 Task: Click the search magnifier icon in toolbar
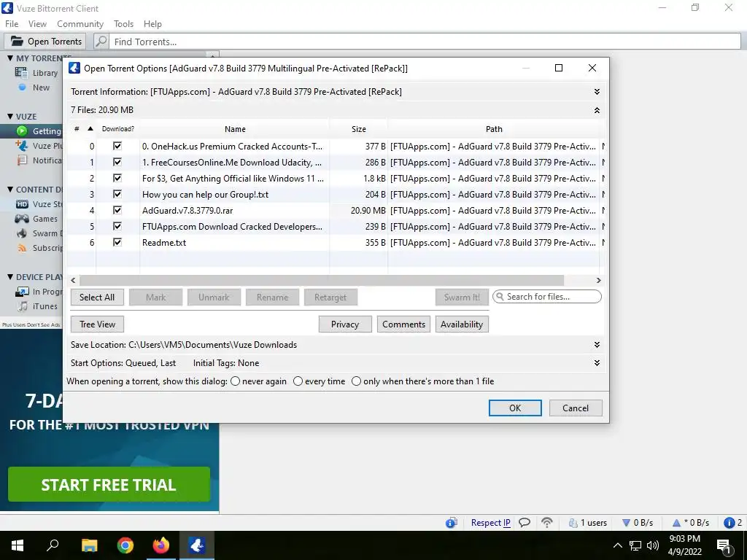click(101, 42)
